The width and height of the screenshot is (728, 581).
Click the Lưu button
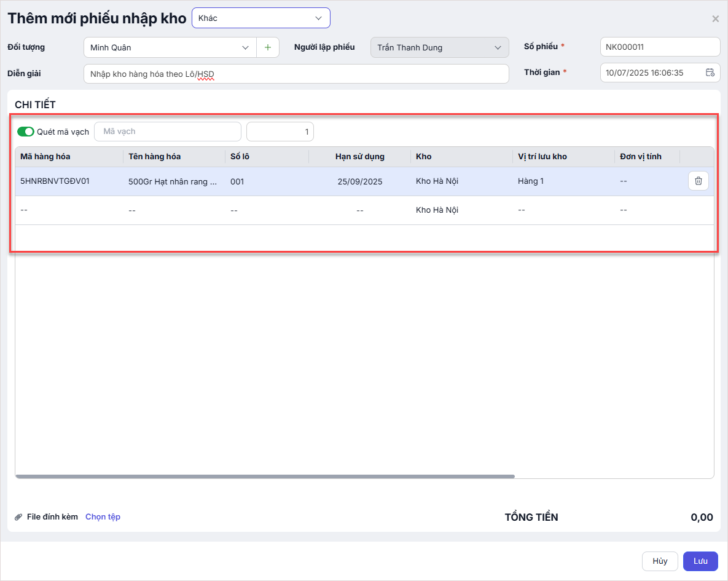pos(700,561)
